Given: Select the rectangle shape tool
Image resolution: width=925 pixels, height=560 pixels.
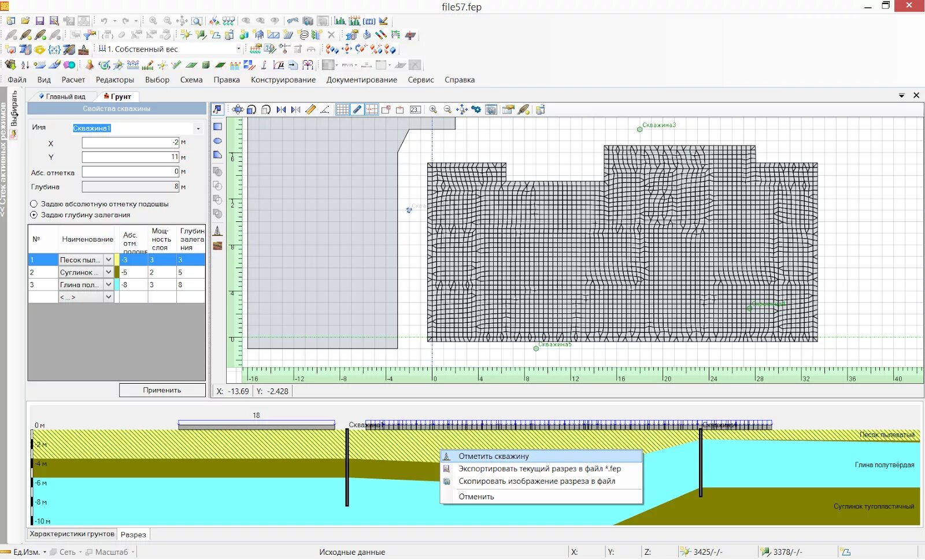Looking at the screenshot, I should (218, 127).
